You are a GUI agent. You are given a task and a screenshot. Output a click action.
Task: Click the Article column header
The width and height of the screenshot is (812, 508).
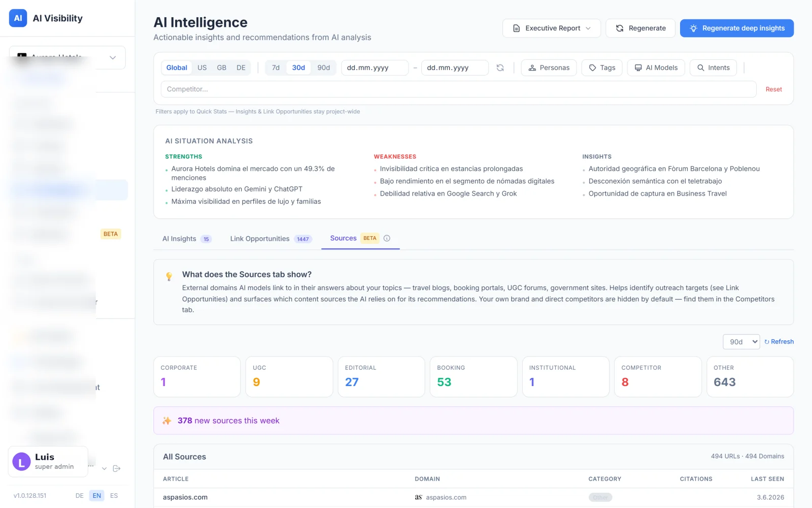[x=176, y=479]
